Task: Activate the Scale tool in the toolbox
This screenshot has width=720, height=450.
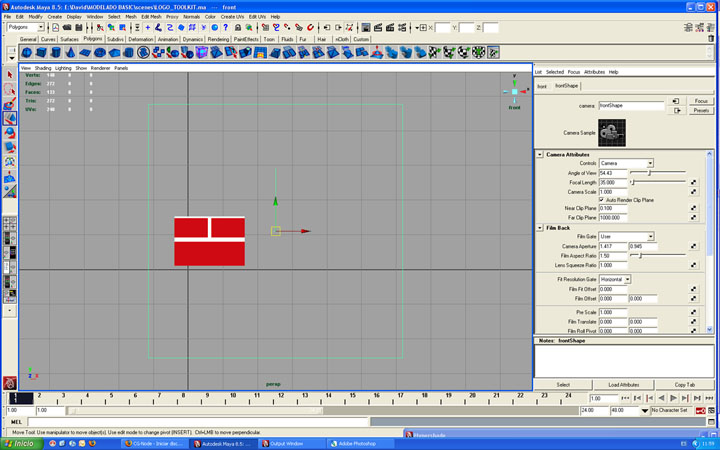Action: (10, 147)
